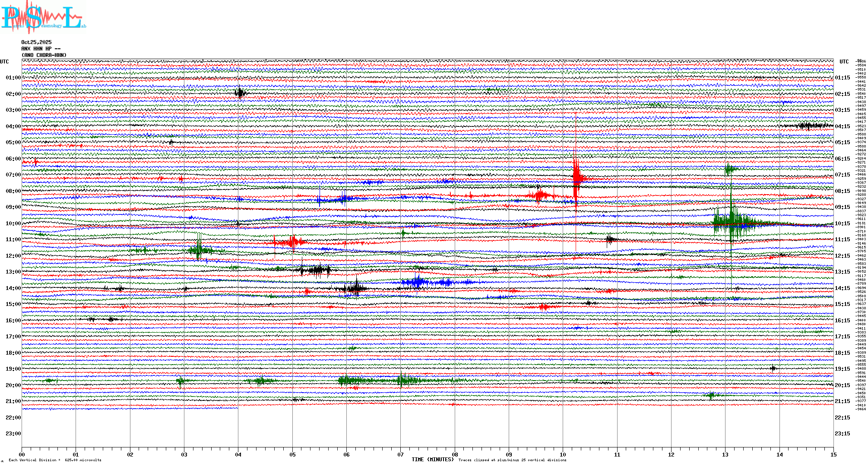Click the large red seismic spike near minute 10
The width and height of the screenshot is (868, 466).
pyautogui.click(x=576, y=177)
